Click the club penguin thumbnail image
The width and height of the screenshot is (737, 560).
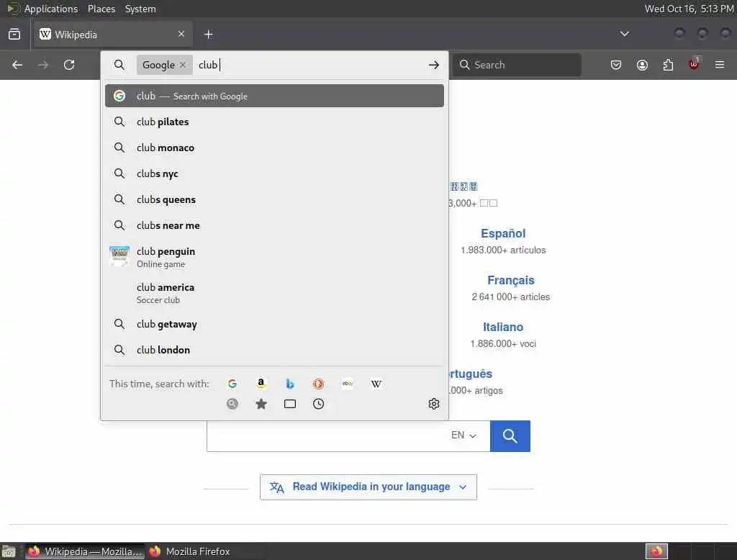[x=119, y=256]
